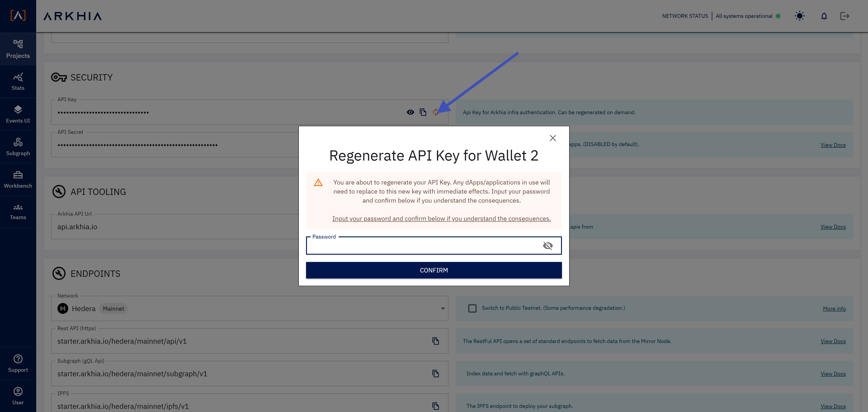Open the User sidebar item
868x412 pixels.
[18, 396]
